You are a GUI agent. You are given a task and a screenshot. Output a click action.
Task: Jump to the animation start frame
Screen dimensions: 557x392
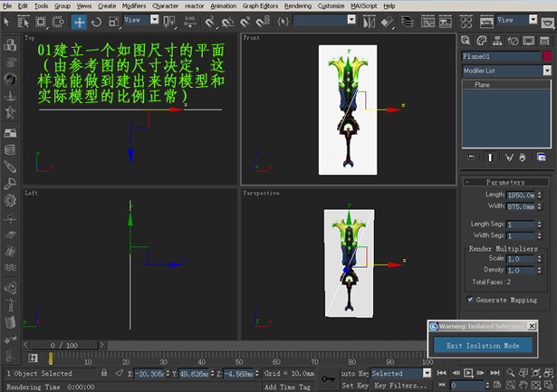pos(441,372)
